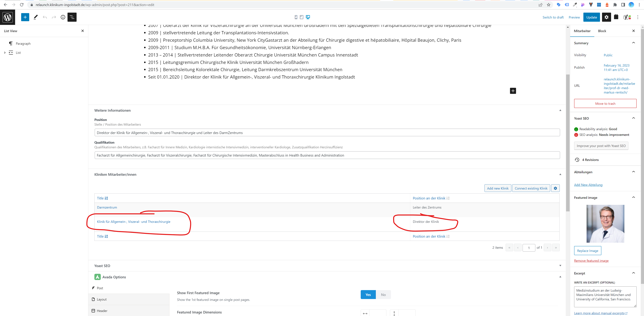Screen dimensions: 644x316
Task: Switch to the Block tab in the sidebar
Action: pyautogui.click(x=602, y=31)
